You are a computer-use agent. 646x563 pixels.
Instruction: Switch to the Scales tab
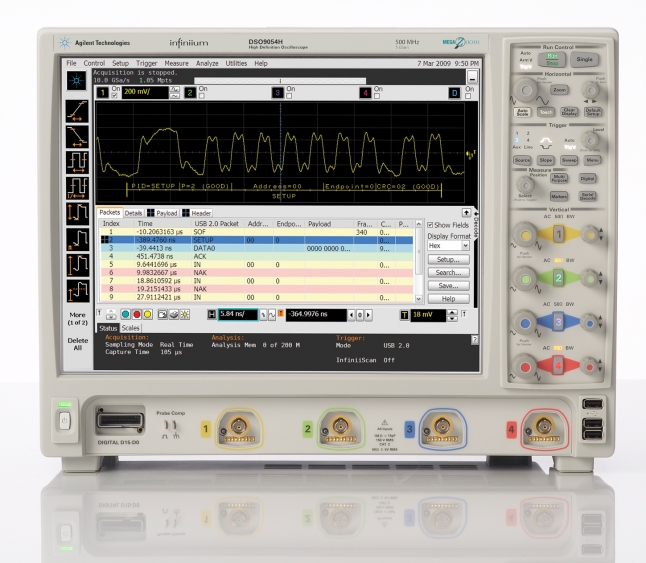click(x=130, y=328)
